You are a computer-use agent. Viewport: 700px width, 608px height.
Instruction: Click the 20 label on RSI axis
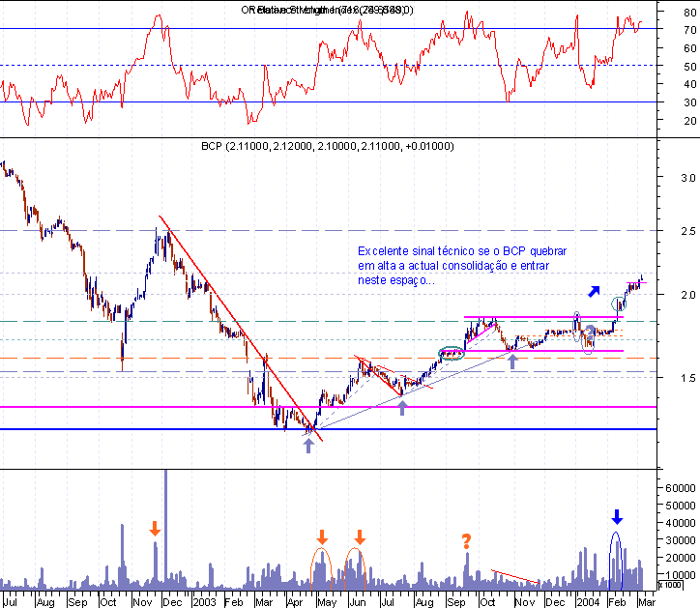(689, 121)
